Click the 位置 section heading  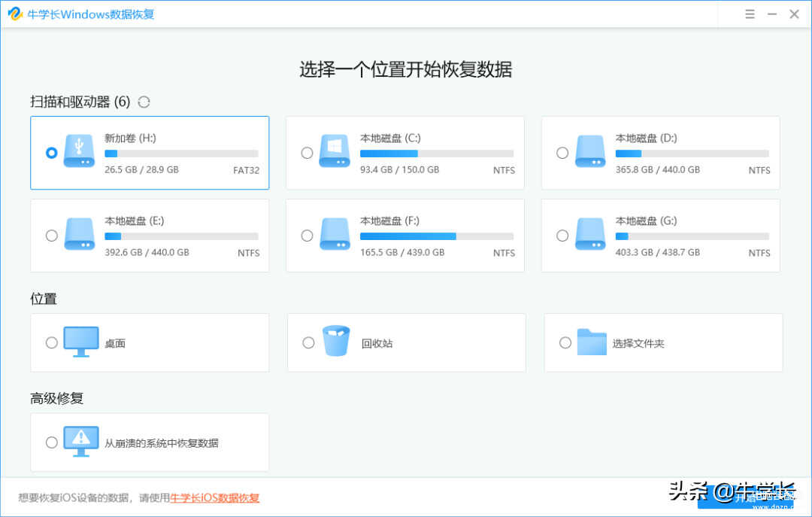point(44,299)
